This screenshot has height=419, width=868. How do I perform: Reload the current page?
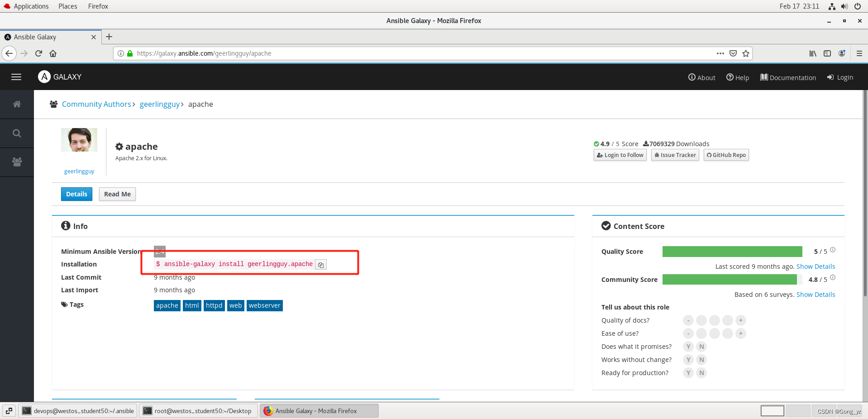click(38, 53)
